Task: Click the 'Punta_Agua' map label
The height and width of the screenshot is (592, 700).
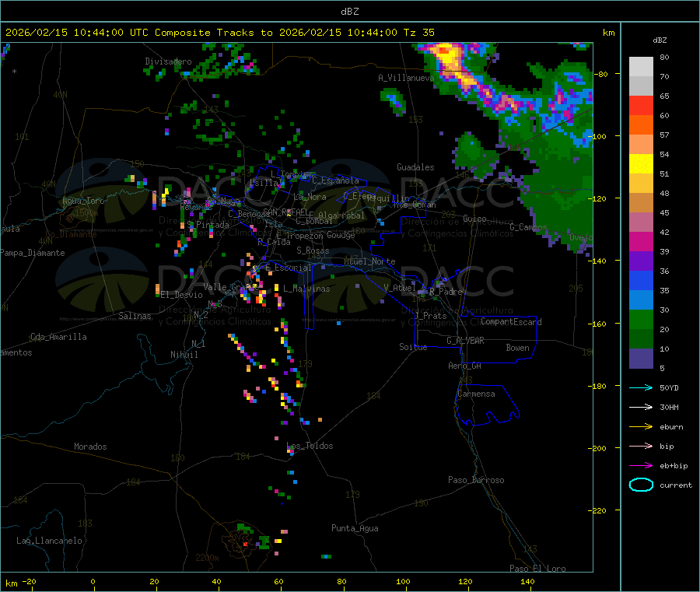Action: [355, 528]
